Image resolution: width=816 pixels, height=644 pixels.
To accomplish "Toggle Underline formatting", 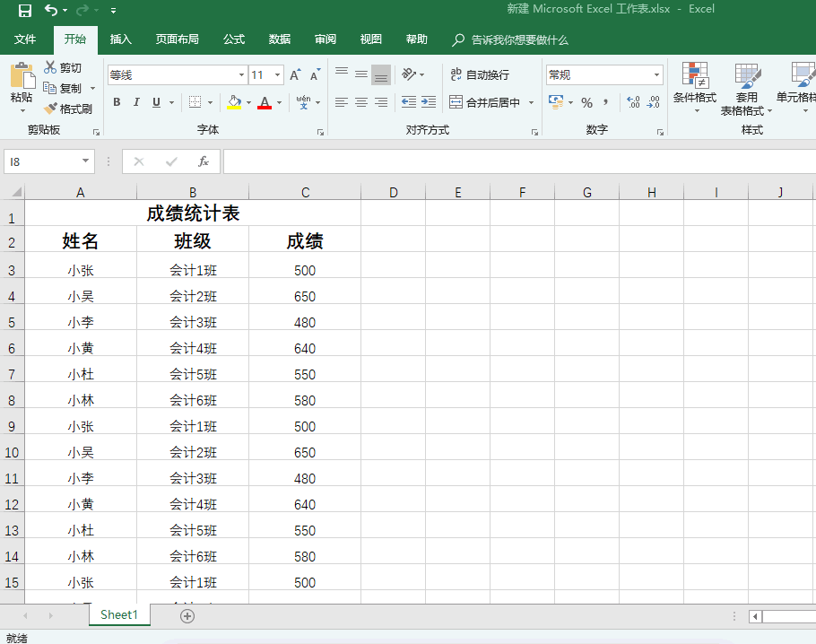I will pos(156,102).
